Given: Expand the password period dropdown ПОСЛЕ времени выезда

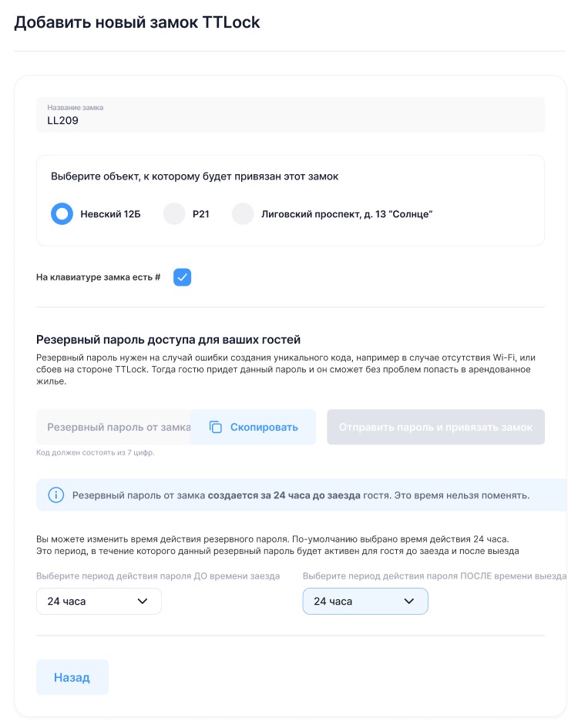Looking at the screenshot, I should (365, 602).
